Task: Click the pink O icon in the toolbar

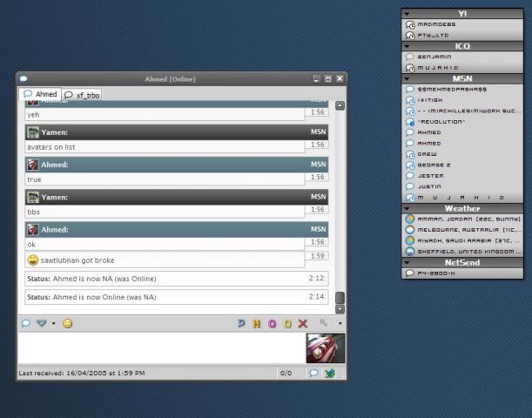Action: 273,324
